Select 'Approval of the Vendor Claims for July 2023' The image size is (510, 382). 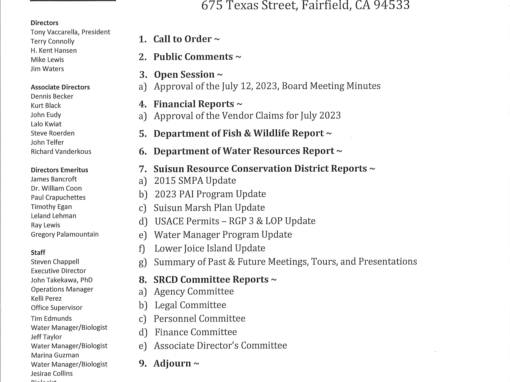pos(247,116)
